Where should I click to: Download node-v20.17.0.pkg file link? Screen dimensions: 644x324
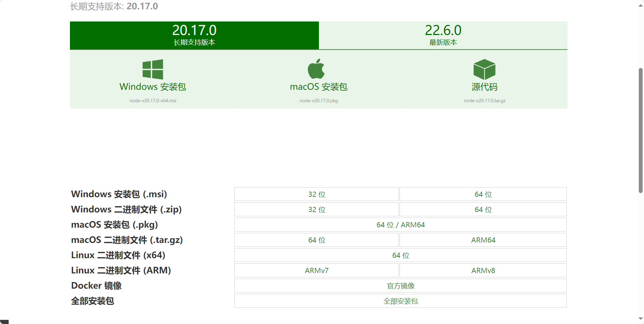319,100
